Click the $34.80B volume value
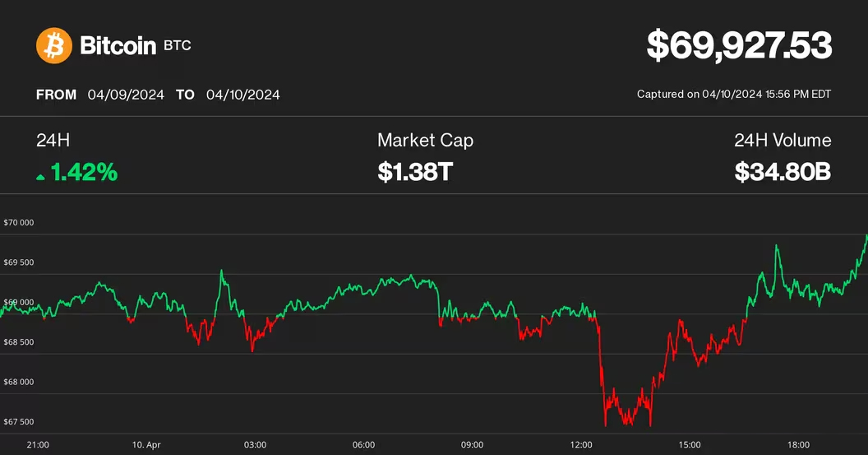 (x=783, y=173)
